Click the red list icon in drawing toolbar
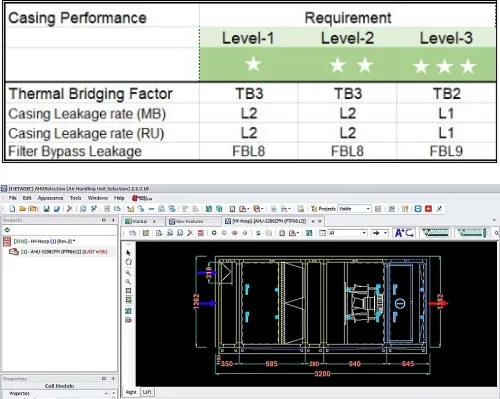This screenshot has width=500, height=399. tap(201, 233)
